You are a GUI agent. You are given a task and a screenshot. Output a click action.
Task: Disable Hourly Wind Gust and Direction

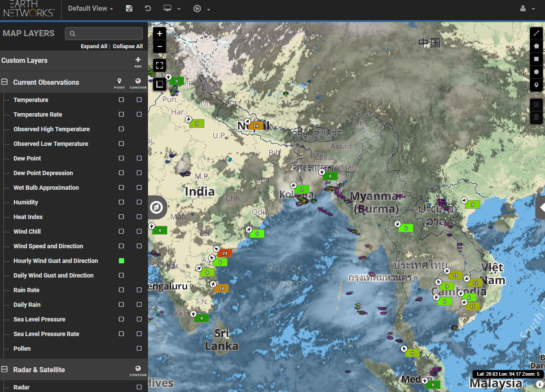click(x=121, y=260)
